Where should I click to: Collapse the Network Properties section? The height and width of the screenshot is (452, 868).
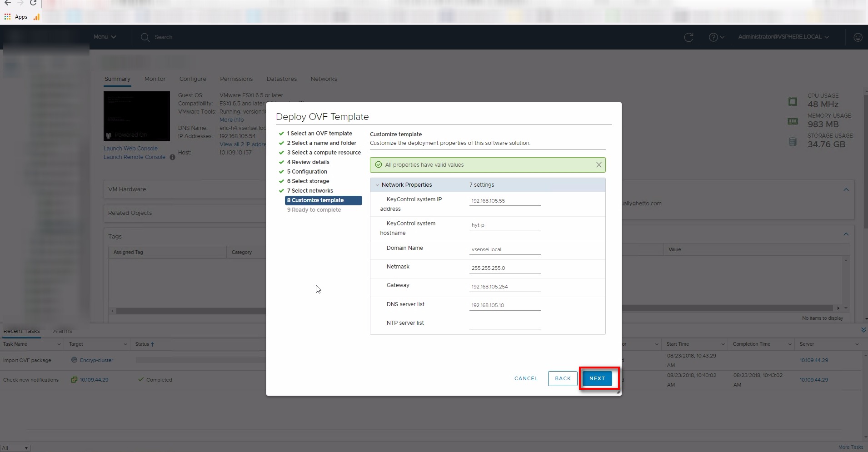pos(377,185)
